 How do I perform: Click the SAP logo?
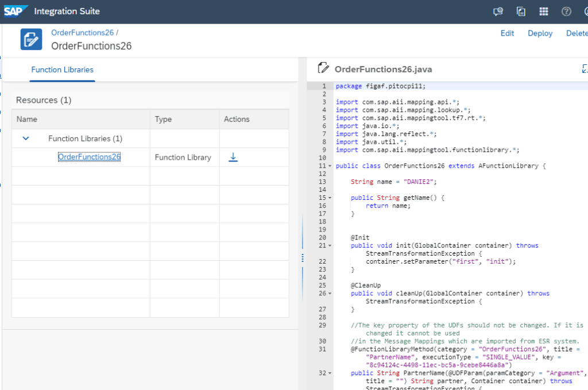16,11
